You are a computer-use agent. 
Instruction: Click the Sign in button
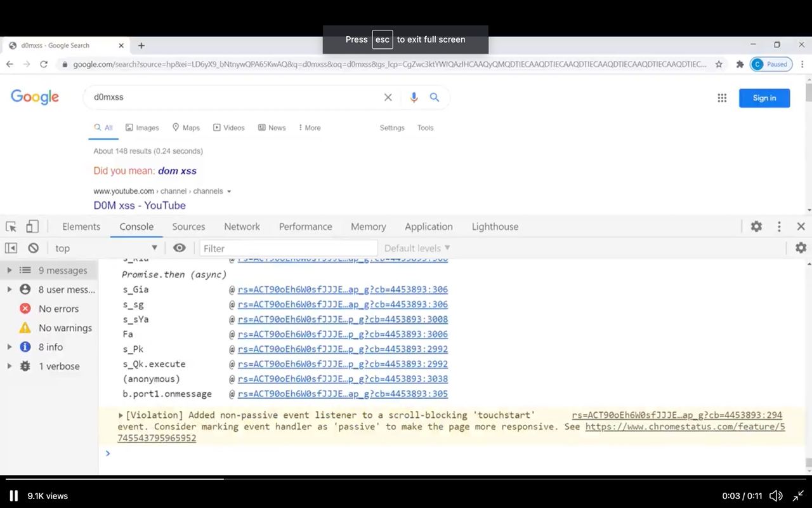pyautogui.click(x=764, y=98)
